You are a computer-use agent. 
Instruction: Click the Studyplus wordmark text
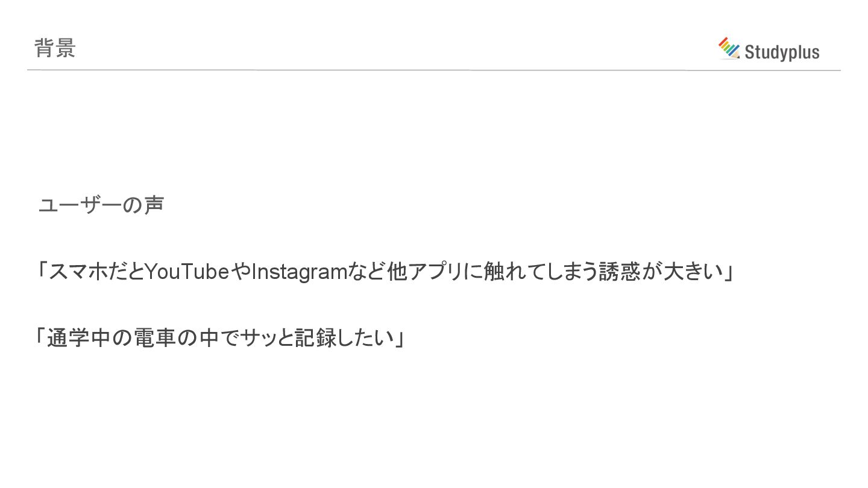pos(782,52)
